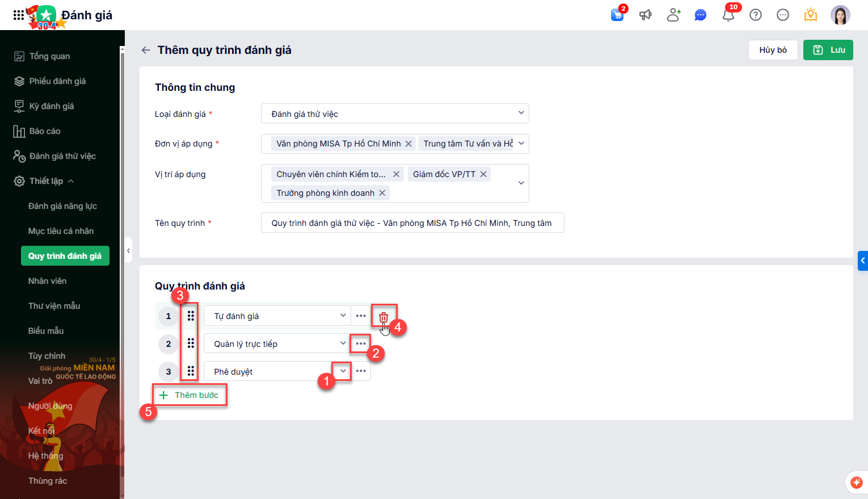This screenshot has width=868, height=499.
Task: Click Thêm bước to add a step
Action: (189, 395)
